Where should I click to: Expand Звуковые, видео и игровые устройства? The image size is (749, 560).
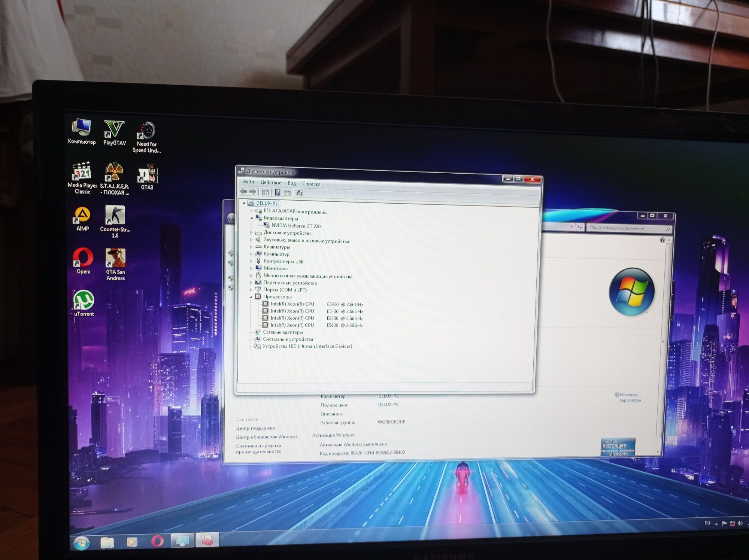point(252,240)
